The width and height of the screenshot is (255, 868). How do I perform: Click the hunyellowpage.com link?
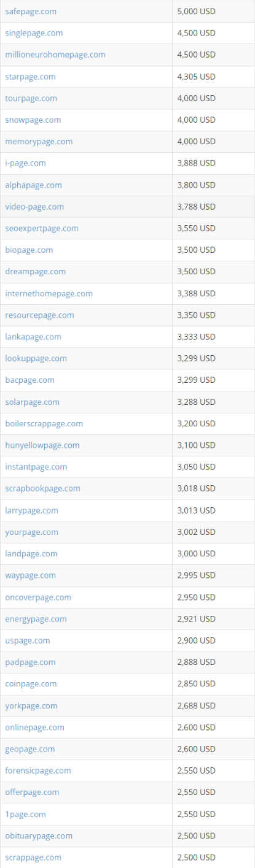pyautogui.click(x=42, y=445)
